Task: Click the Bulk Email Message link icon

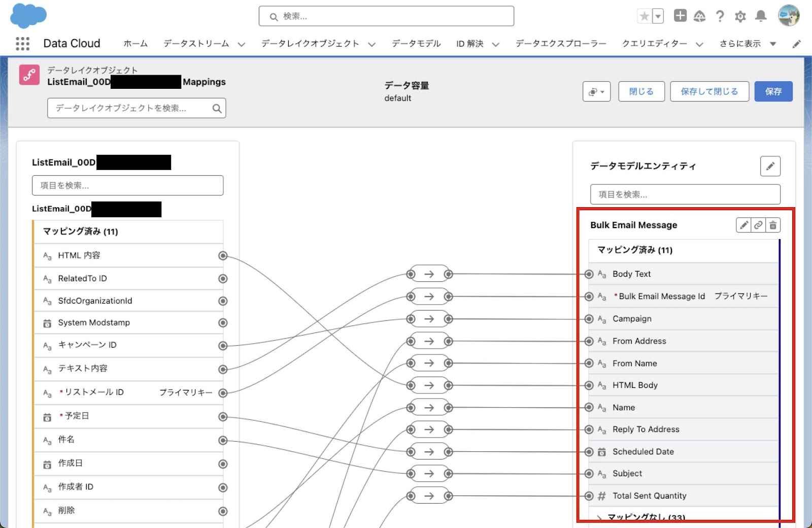Action: (758, 225)
